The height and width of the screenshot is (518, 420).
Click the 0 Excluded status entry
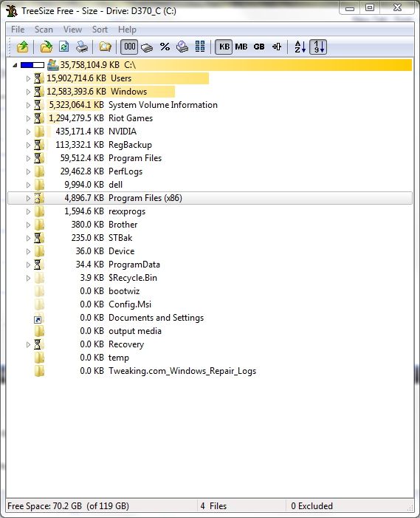(x=311, y=506)
